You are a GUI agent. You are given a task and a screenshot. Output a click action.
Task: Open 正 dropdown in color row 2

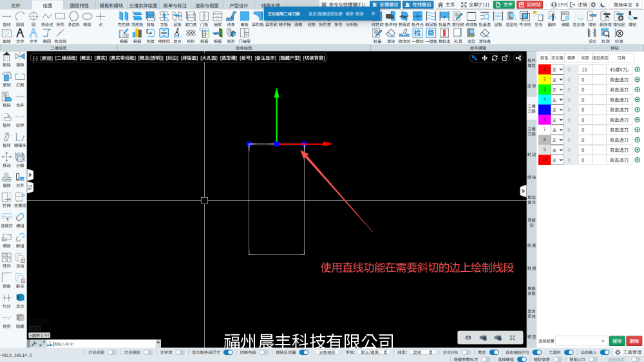tap(557, 80)
